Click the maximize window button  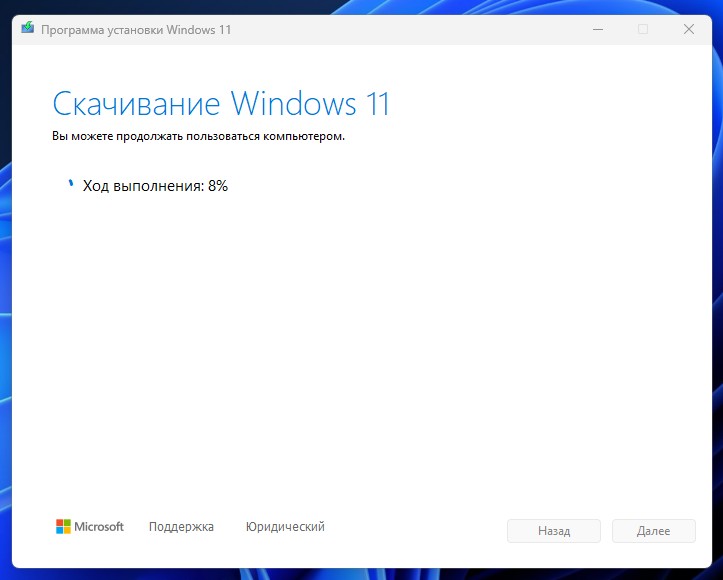coord(643,30)
